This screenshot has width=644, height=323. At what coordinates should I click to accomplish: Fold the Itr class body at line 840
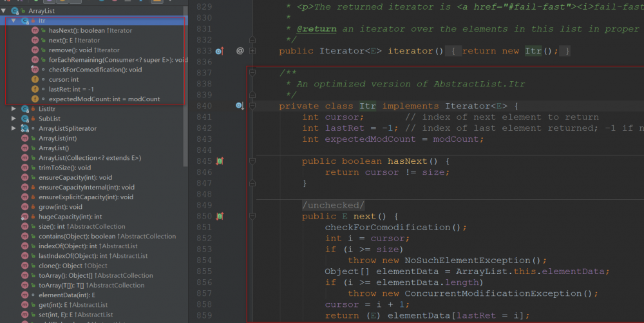click(253, 106)
